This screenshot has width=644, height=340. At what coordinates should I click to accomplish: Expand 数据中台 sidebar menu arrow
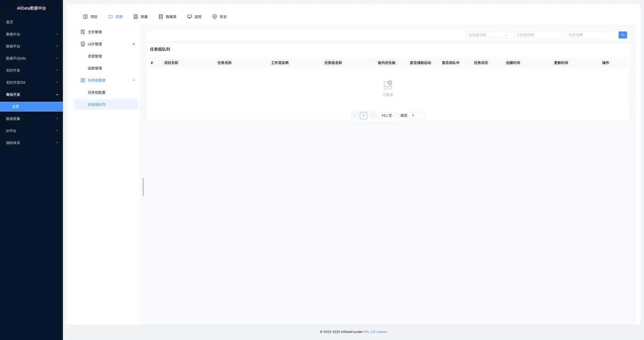tap(57, 34)
